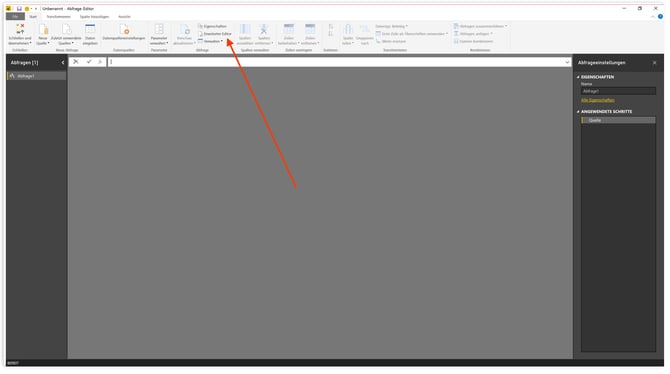
Task: Open Verwalten dropdown in Abfrage group
Action: (210, 41)
